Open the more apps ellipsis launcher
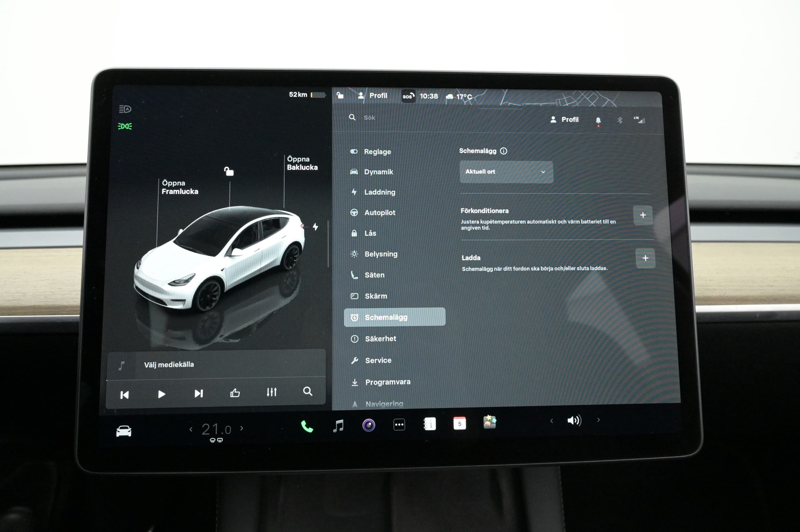 [x=399, y=425]
